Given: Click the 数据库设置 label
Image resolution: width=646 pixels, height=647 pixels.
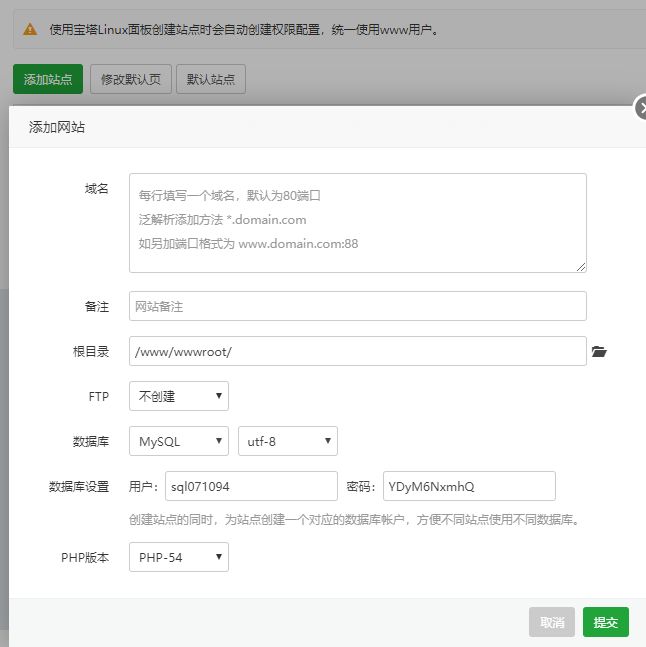Looking at the screenshot, I should 79,486.
